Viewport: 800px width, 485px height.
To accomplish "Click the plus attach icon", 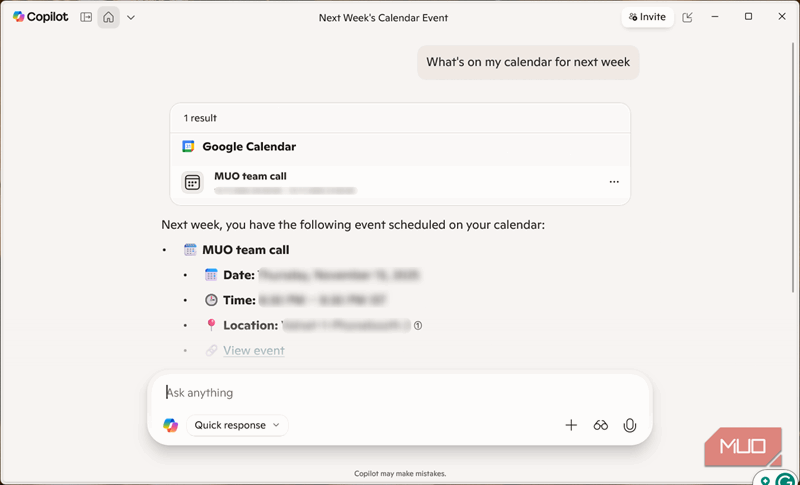I will (x=571, y=425).
